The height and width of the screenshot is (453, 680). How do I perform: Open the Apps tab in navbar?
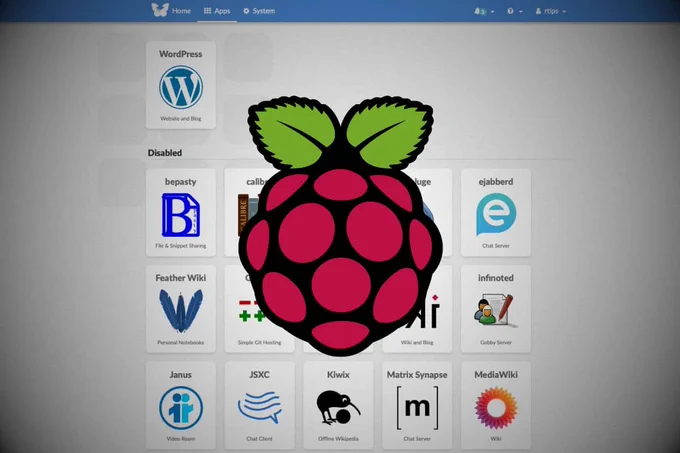click(217, 11)
